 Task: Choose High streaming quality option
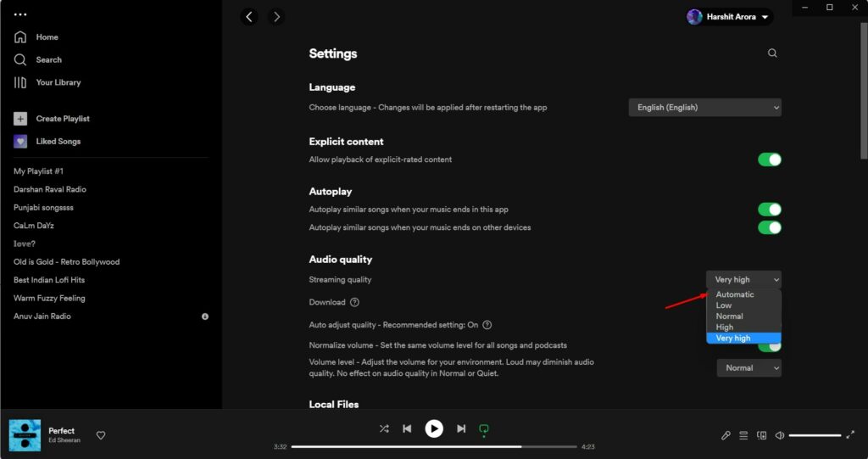click(725, 327)
